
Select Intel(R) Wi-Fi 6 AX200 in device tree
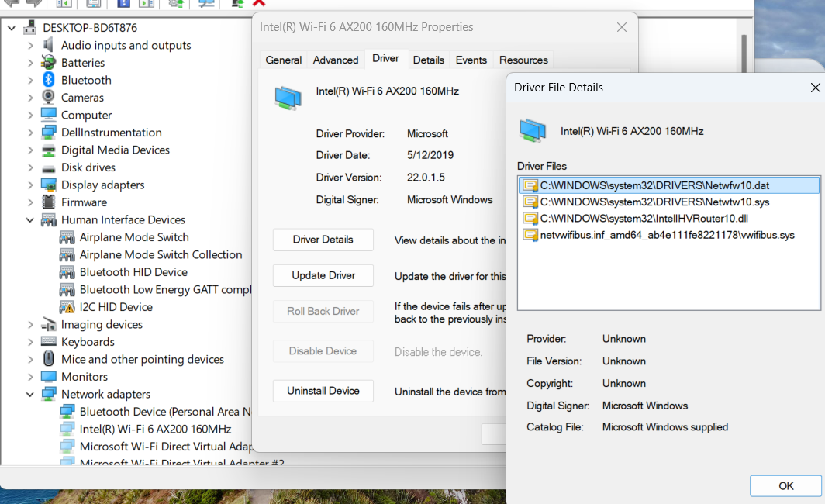[155, 429]
